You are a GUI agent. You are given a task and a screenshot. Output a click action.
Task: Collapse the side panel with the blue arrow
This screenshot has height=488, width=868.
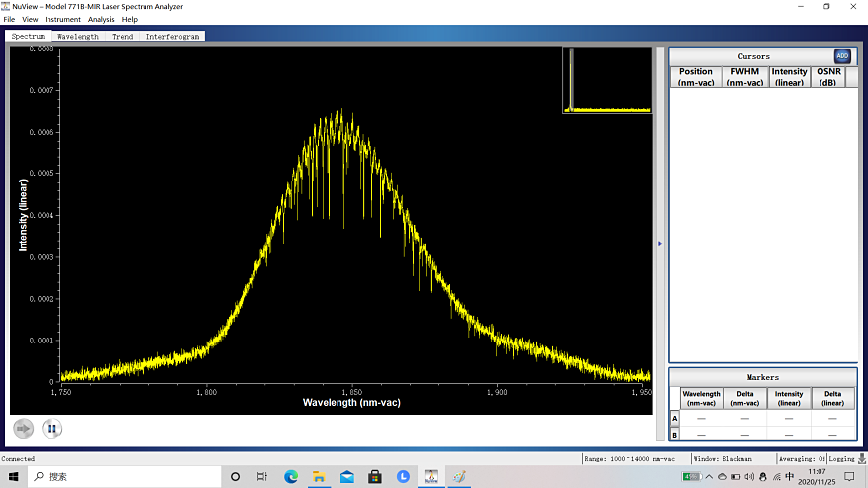660,243
